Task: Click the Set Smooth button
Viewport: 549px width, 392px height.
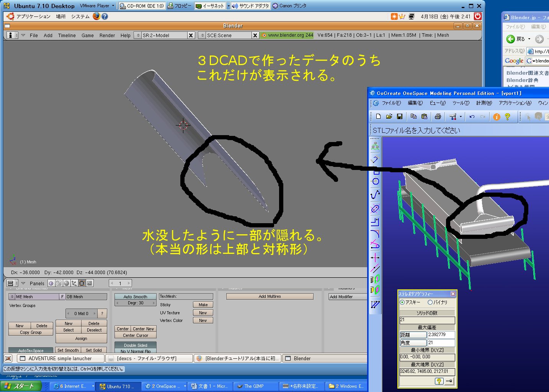Action: pyautogui.click(x=68, y=350)
